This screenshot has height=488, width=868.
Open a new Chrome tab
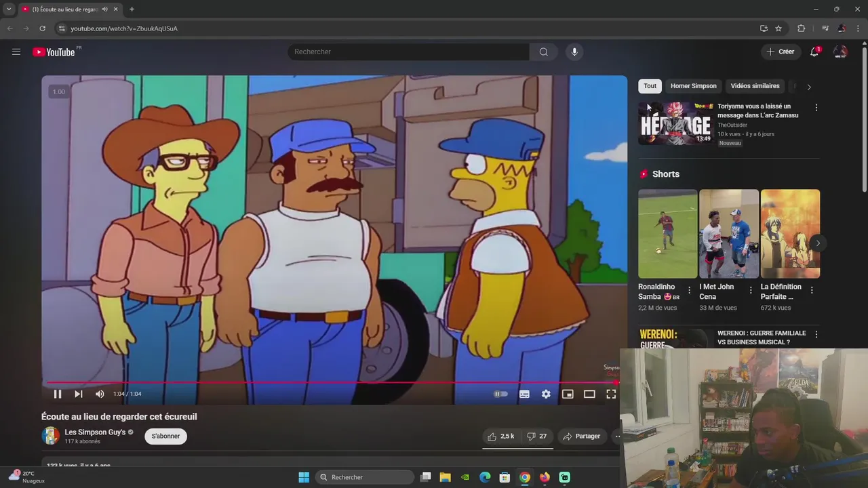click(132, 9)
